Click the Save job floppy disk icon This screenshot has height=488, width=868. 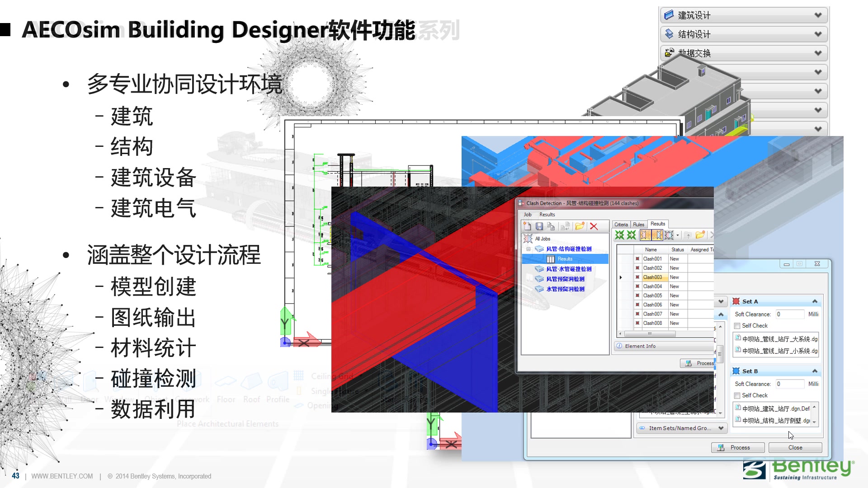pos(539,226)
